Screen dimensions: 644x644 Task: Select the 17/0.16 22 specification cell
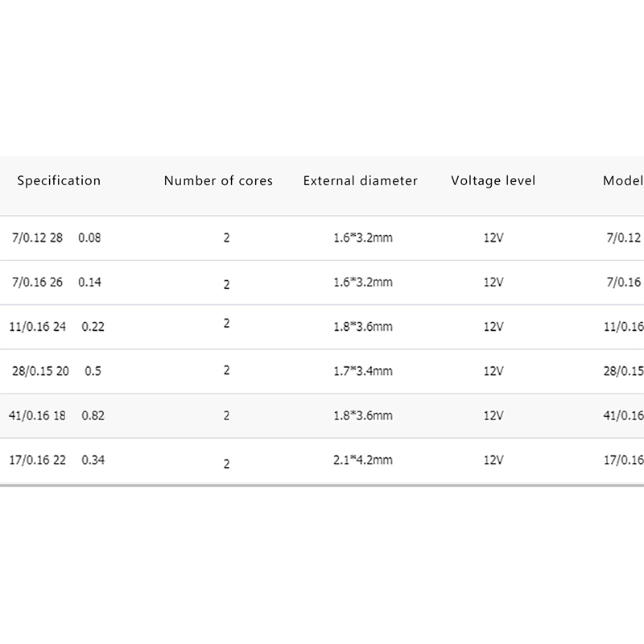coord(36,460)
